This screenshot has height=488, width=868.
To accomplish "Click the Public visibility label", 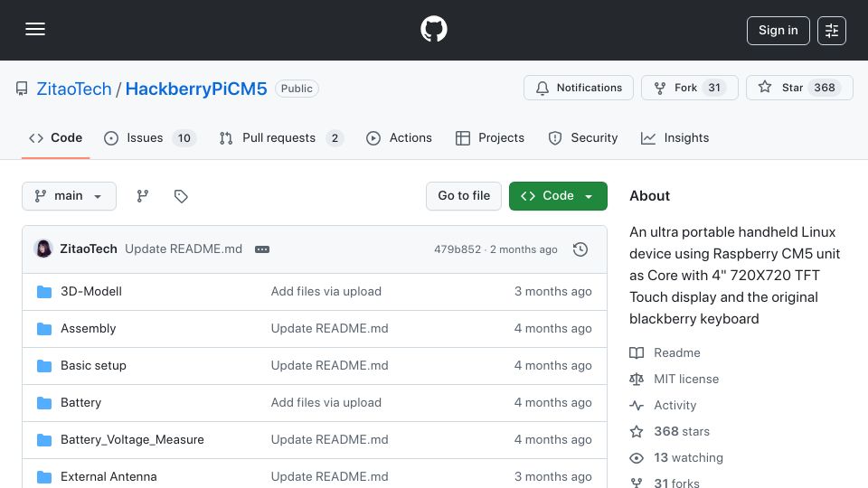I will point(297,89).
